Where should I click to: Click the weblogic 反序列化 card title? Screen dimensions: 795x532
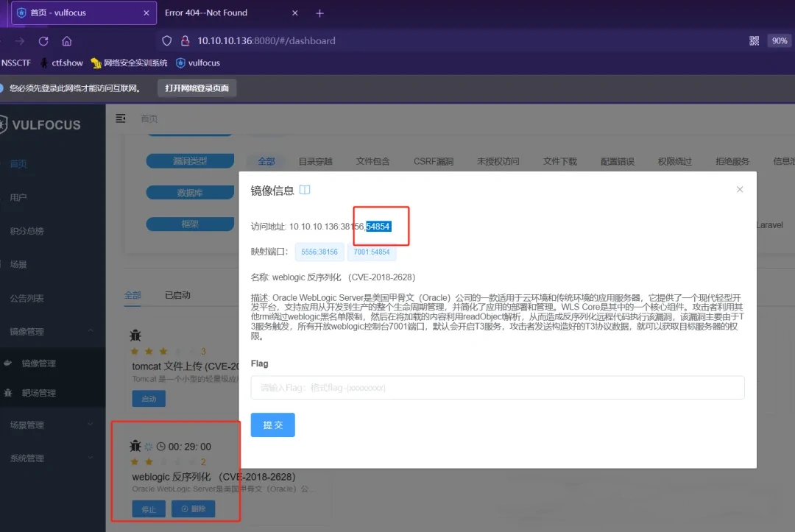pyautogui.click(x=213, y=477)
